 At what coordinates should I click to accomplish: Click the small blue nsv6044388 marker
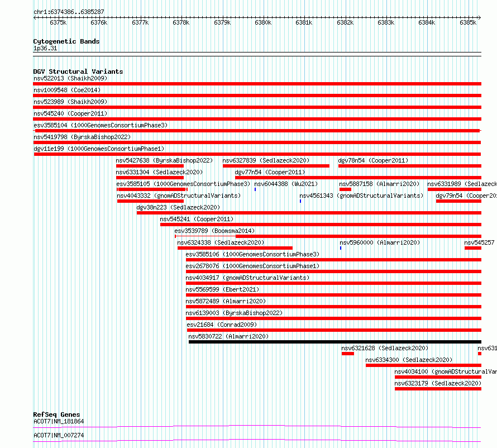point(255,189)
